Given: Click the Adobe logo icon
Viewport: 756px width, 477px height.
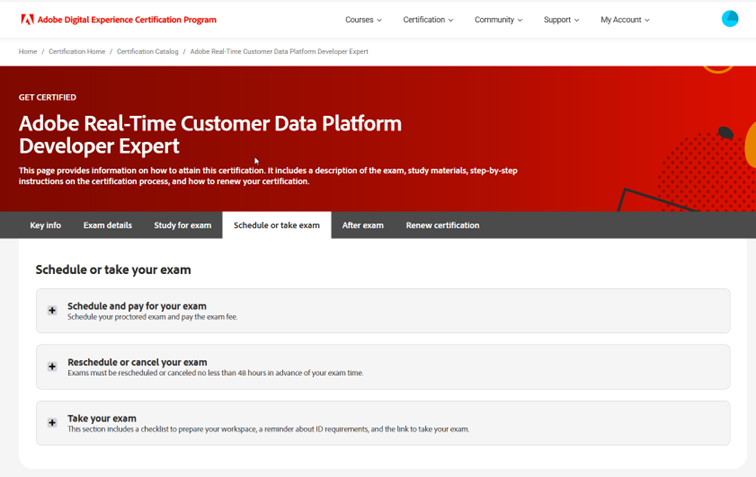Looking at the screenshot, I should pyautogui.click(x=27, y=20).
